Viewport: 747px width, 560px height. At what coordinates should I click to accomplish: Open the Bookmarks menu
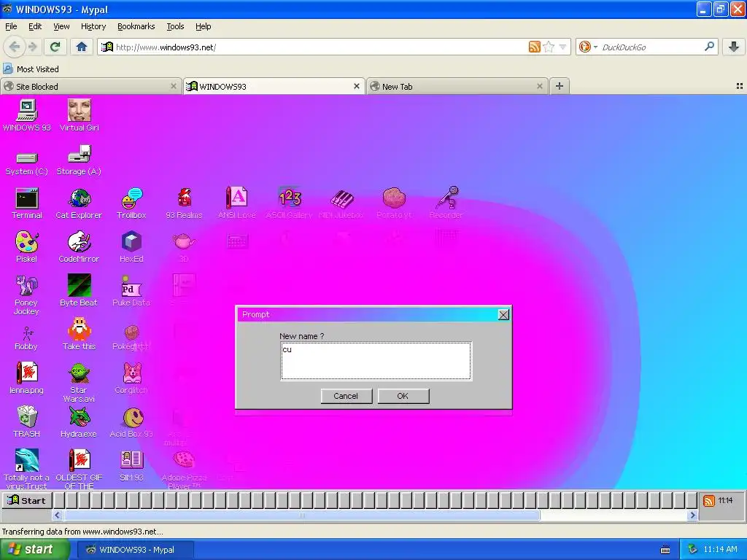(x=136, y=26)
